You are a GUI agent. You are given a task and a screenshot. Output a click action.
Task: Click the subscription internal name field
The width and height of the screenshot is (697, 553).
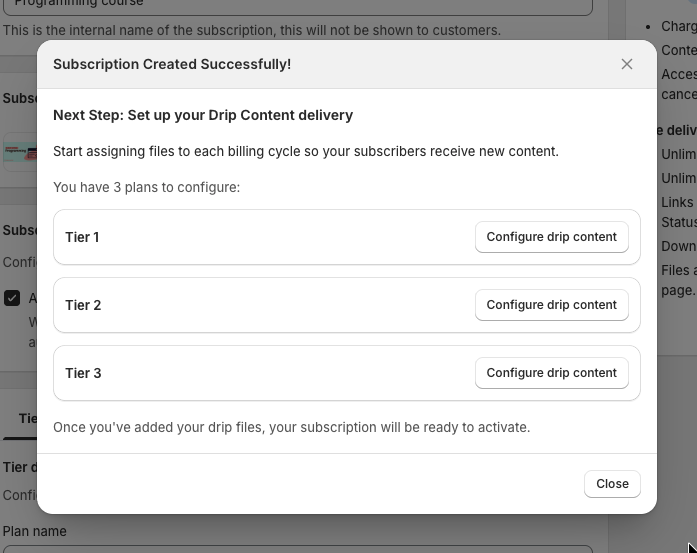click(x=300, y=5)
